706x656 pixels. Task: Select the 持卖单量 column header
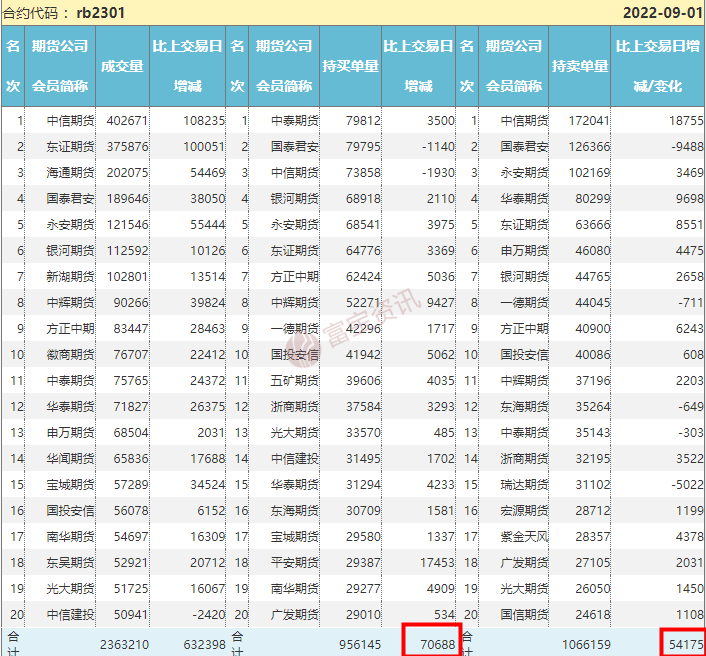pyautogui.click(x=580, y=66)
